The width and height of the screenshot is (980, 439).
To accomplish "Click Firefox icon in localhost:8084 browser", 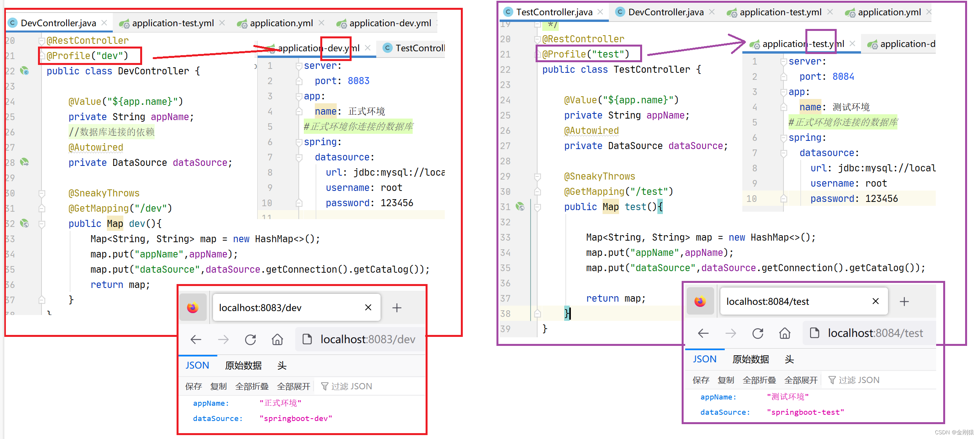I will pos(700,301).
